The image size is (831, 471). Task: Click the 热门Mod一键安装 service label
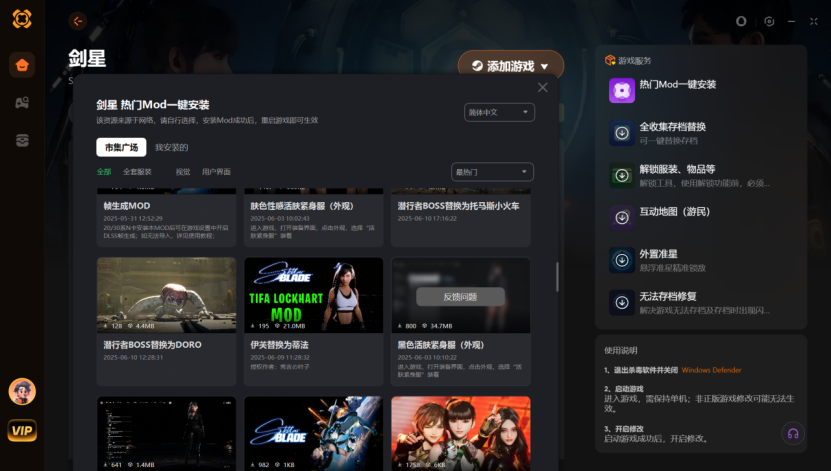[678, 84]
